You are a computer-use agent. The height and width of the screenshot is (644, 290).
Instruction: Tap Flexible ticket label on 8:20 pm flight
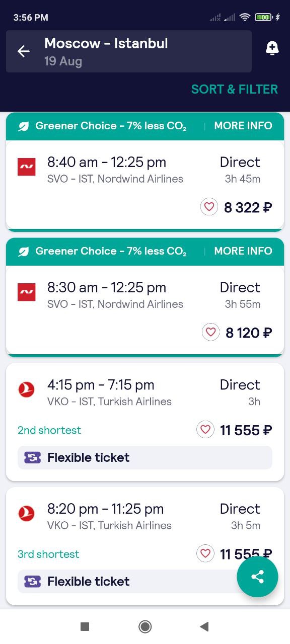click(89, 582)
